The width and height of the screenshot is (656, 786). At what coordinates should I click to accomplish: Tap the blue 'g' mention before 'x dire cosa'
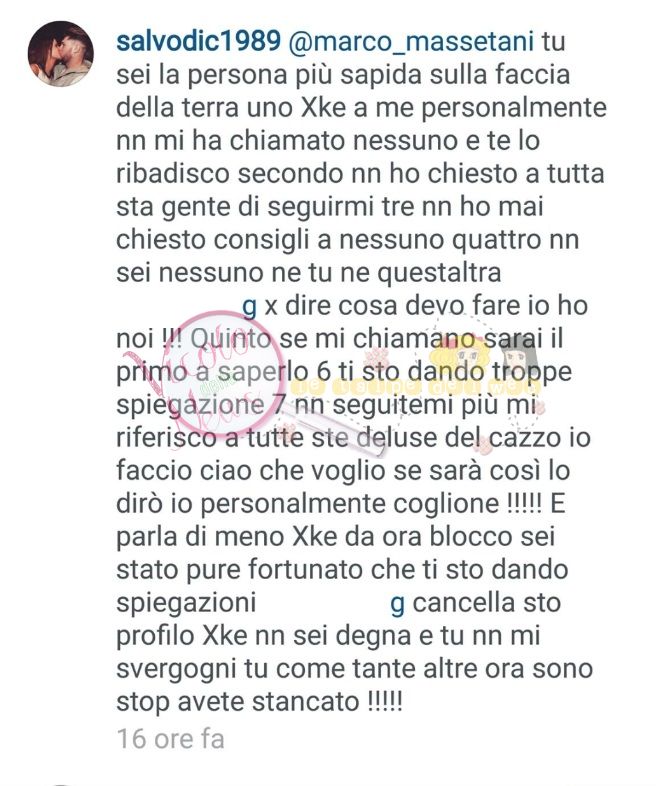pyautogui.click(x=249, y=307)
